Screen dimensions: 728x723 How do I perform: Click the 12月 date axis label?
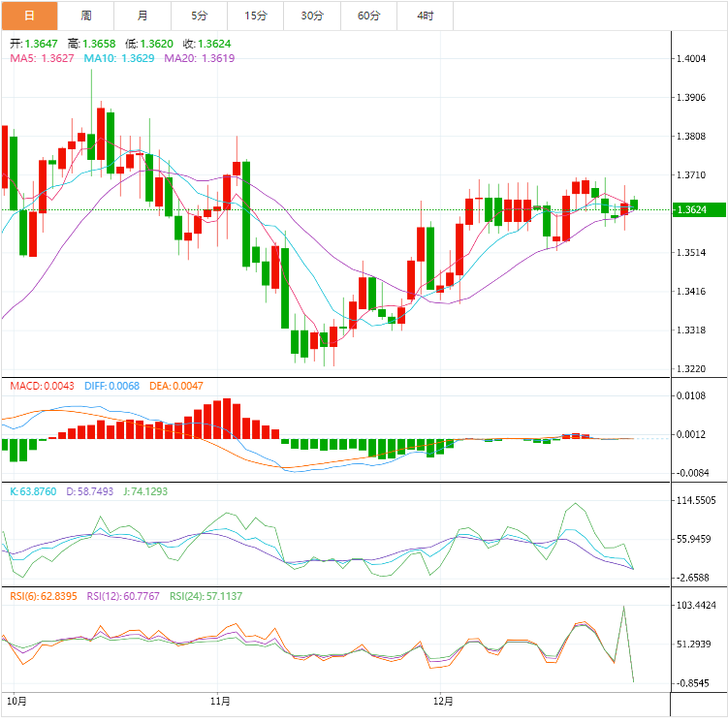[x=443, y=701]
